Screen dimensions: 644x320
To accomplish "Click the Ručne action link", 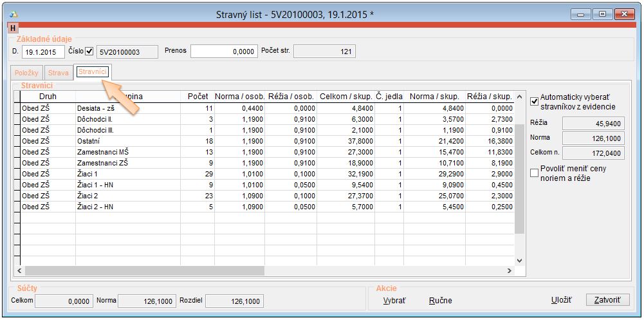I will pos(440,301).
